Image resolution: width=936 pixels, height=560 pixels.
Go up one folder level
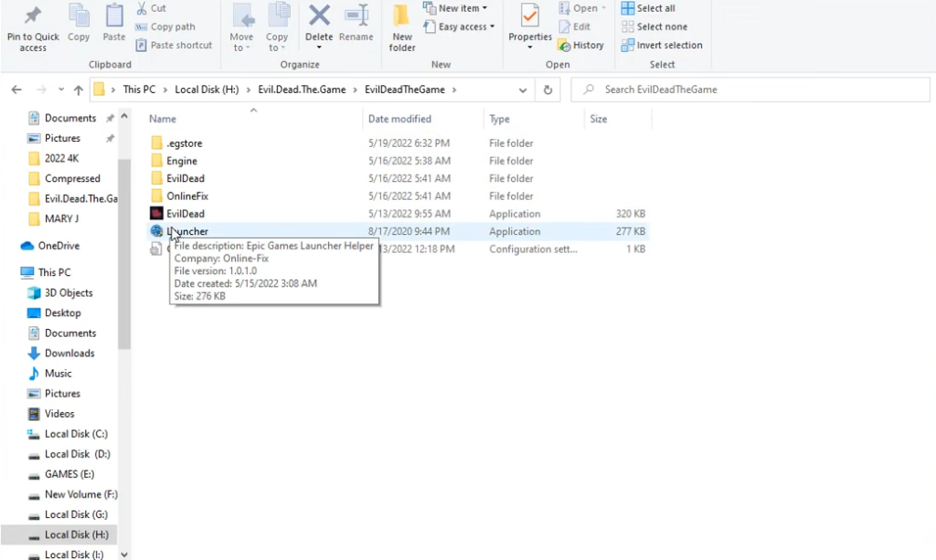point(79,90)
